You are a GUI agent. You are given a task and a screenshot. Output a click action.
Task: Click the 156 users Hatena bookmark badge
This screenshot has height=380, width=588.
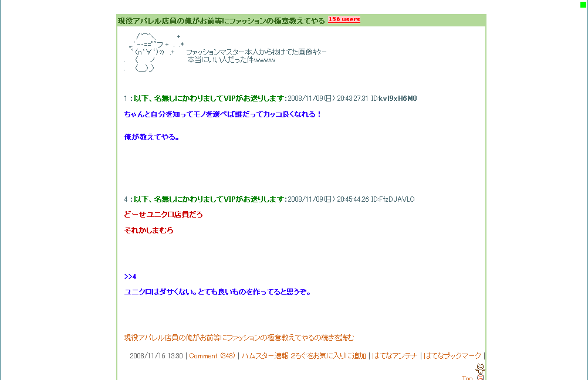(x=344, y=19)
